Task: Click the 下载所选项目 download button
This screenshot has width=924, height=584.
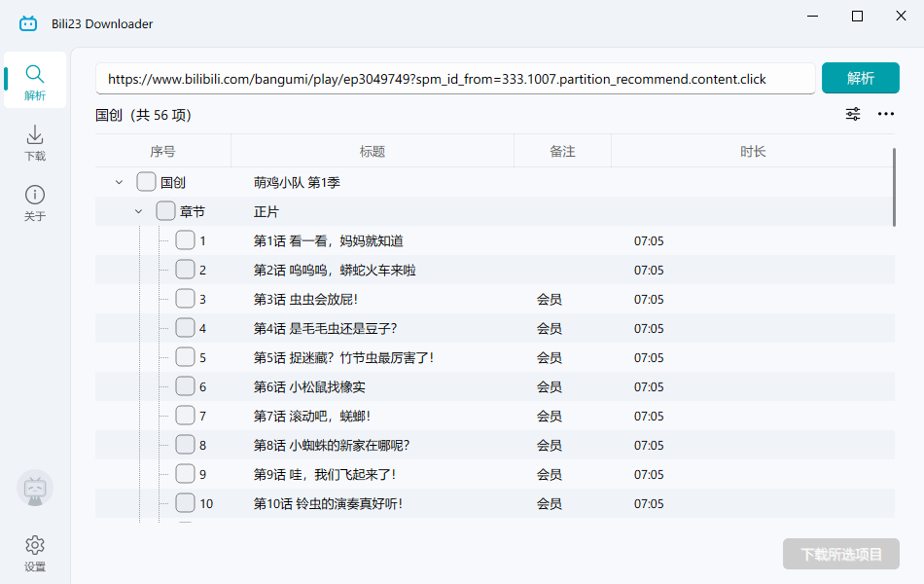Action: point(840,554)
